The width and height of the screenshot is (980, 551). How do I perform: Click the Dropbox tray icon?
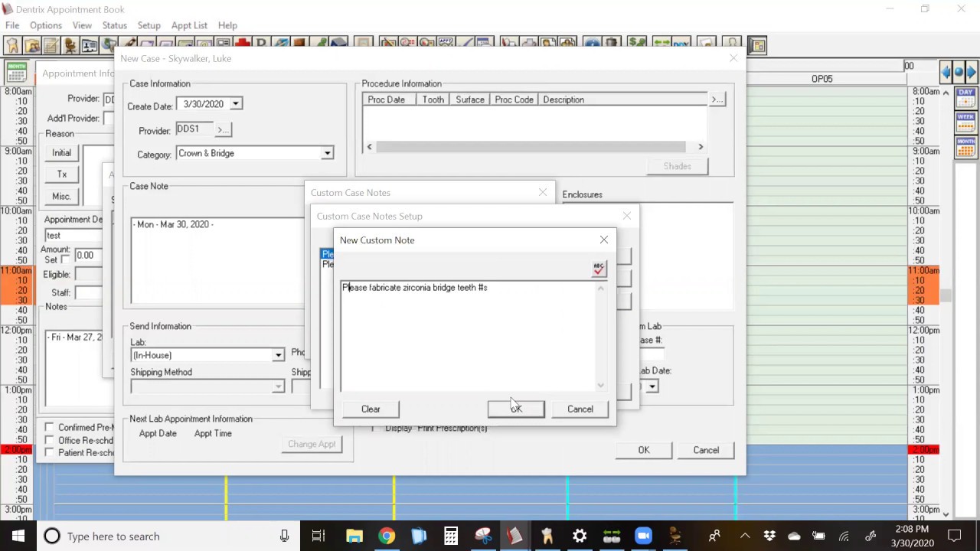click(x=769, y=536)
